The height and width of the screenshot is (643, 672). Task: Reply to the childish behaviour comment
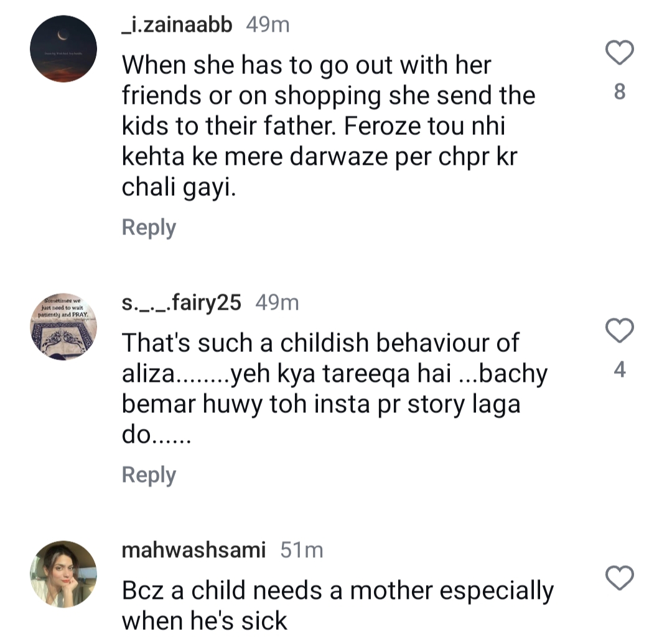tap(148, 474)
